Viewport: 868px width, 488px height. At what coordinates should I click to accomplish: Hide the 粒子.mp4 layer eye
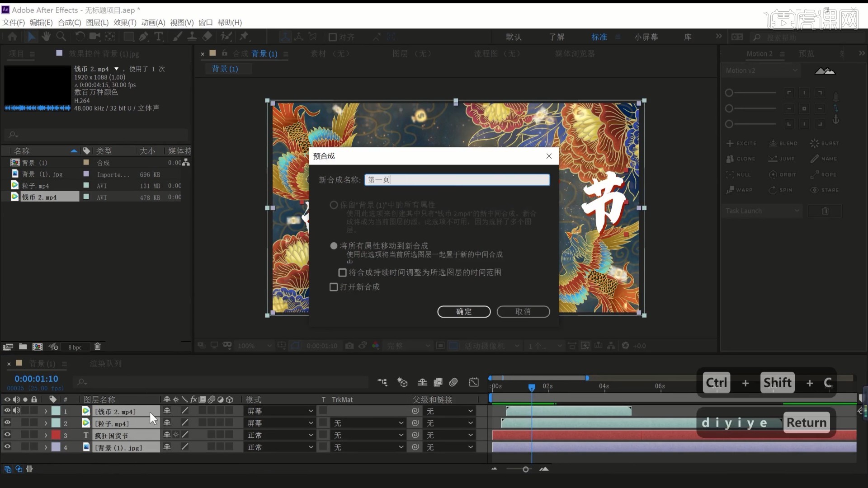pyautogui.click(x=7, y=422)
